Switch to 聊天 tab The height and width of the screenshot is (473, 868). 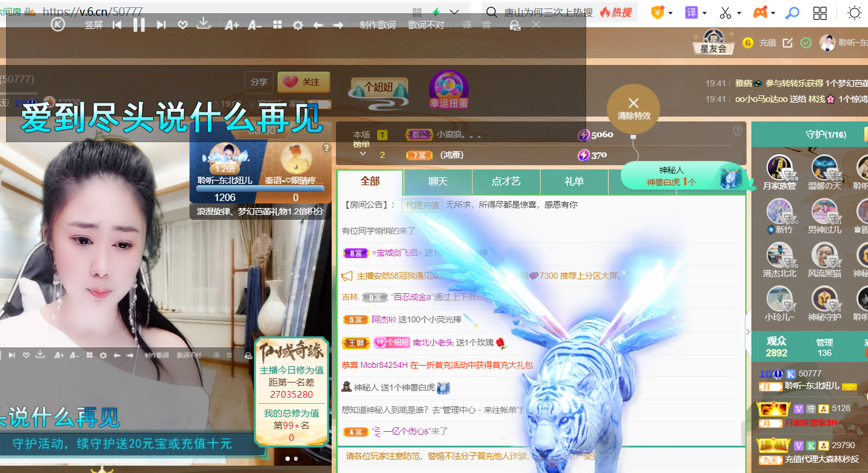(x=438, y=182)
